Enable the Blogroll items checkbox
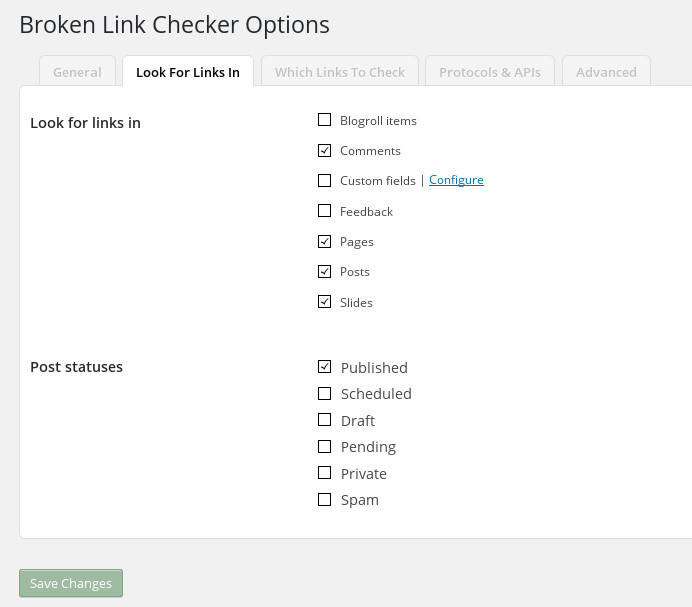The height and width of the screenshot is (607, 692). coord(324,120)
